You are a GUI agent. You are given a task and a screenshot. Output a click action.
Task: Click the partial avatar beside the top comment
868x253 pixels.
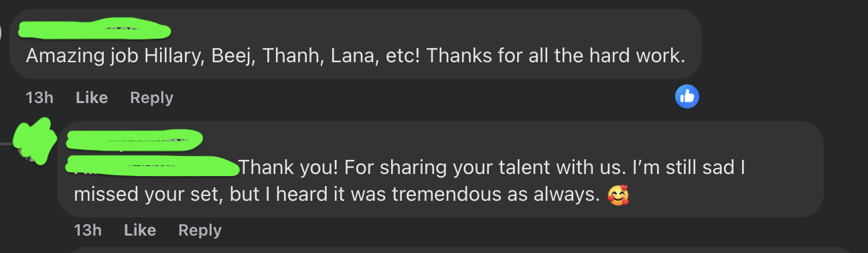tap(3, 31)
